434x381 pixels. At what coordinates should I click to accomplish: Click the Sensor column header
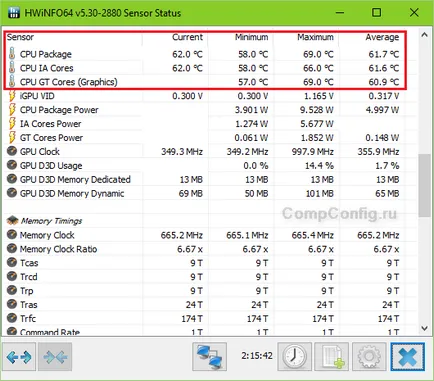pyautogui.click(x=20, y=37)
